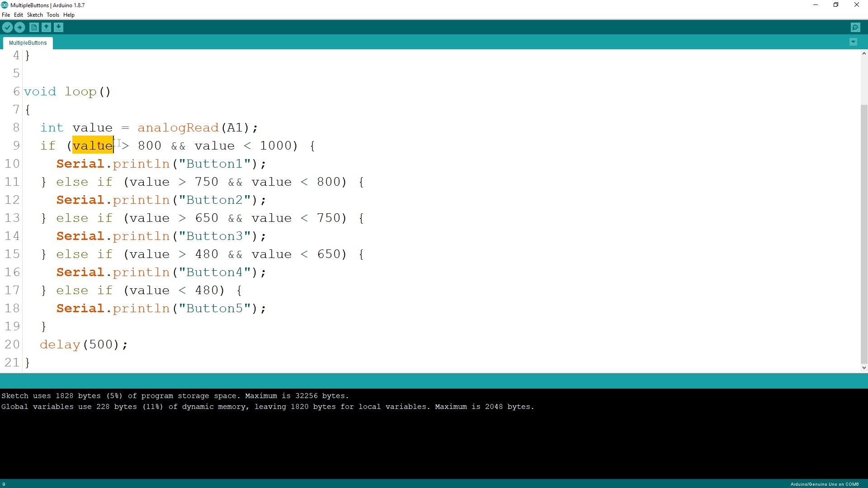The image size is (868, 488).
Task: Toggle line 9 if-condition value
Action: click(93, 145)
